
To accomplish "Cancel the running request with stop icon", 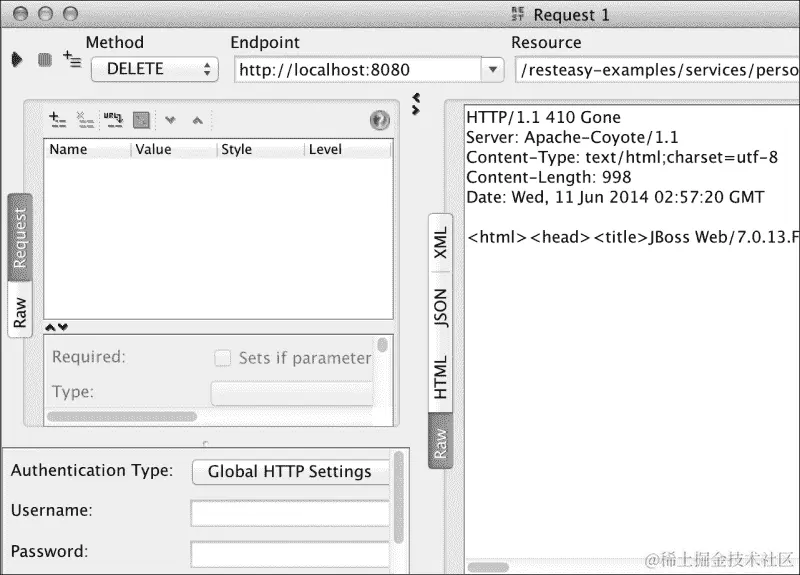I will click(x=45, y=60).
